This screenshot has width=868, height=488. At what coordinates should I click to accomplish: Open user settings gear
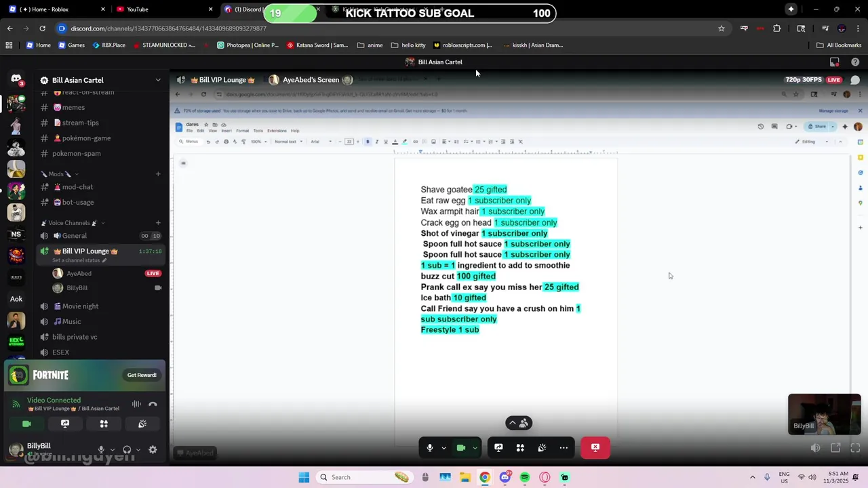point(153,449)
